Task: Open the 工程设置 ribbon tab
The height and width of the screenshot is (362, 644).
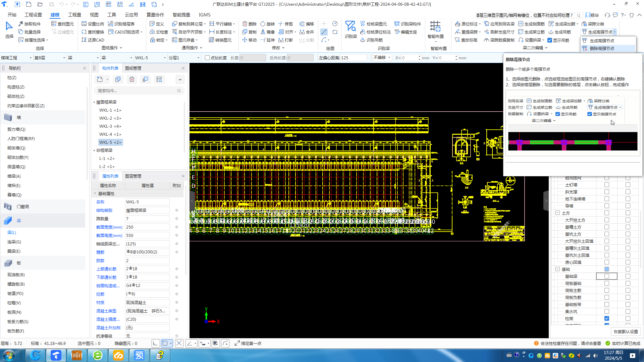Action: pos(33,15)
